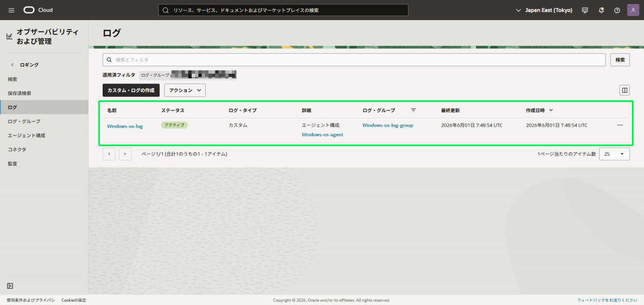Click the ステータス column header
This screenshot has height=305, width=644.
pyautogui.click(x=173, y=110)
